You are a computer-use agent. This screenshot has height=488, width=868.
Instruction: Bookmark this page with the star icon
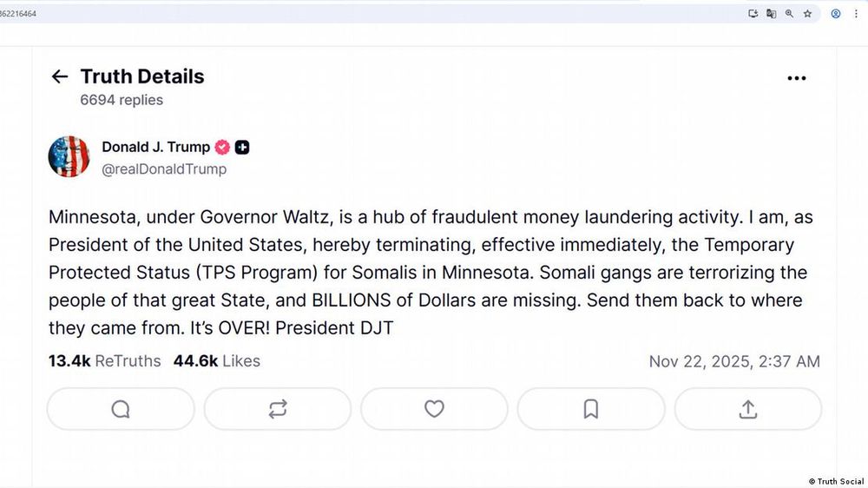[807, 14]
